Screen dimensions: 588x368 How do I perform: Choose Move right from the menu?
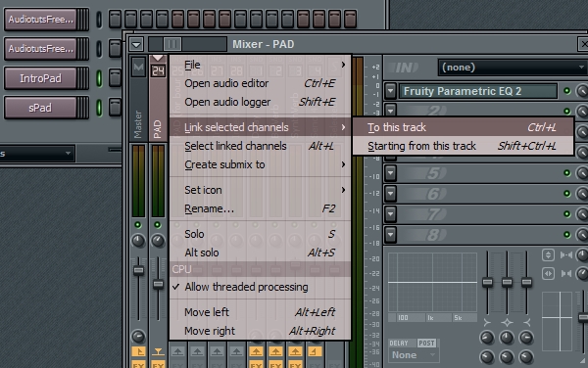point(260,331)
